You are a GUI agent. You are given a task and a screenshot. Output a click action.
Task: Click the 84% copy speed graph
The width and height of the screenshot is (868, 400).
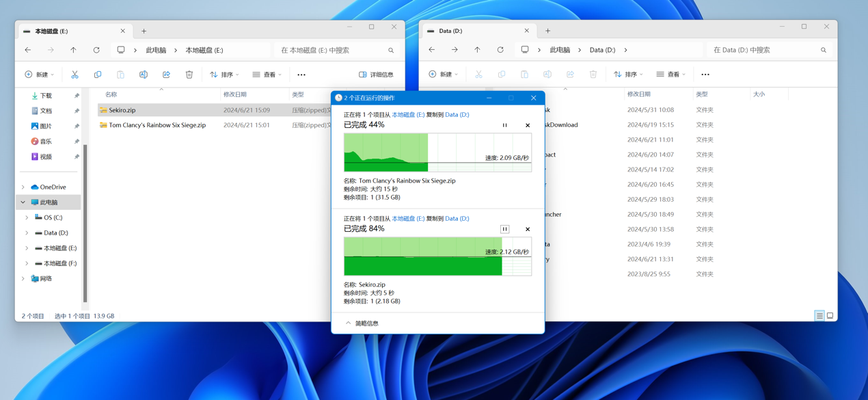[x=437, y=256]
